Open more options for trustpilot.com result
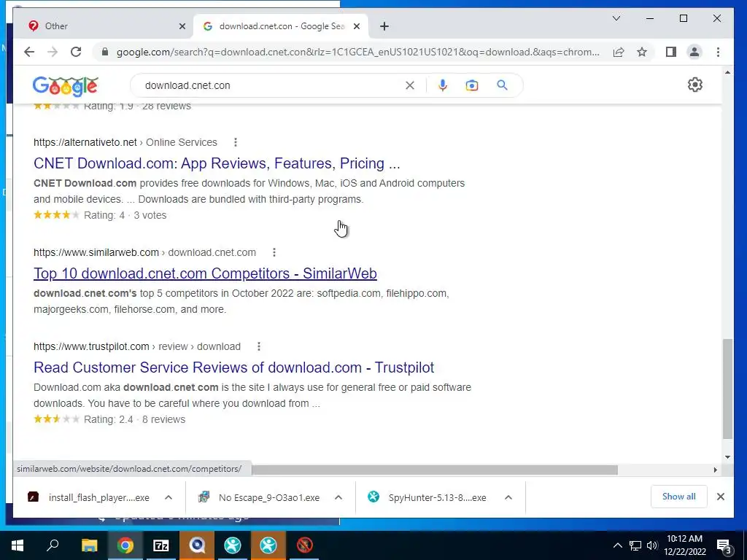 tap(259, 346)
